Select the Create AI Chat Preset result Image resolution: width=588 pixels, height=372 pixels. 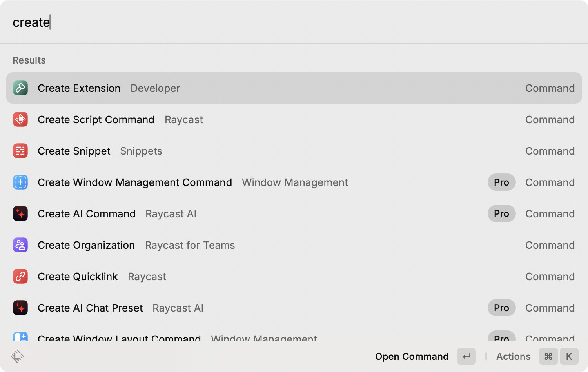294,308
